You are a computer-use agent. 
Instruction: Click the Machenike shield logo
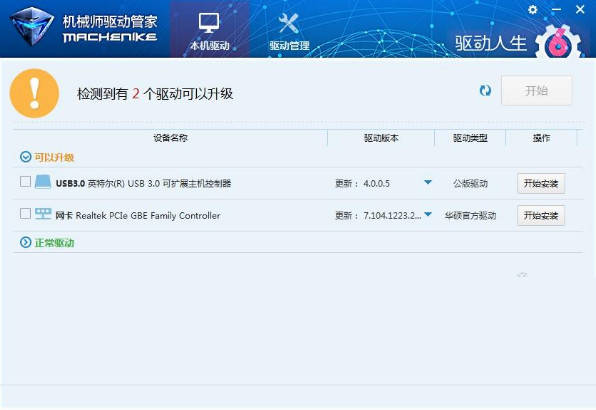click(x=32, y=26)
